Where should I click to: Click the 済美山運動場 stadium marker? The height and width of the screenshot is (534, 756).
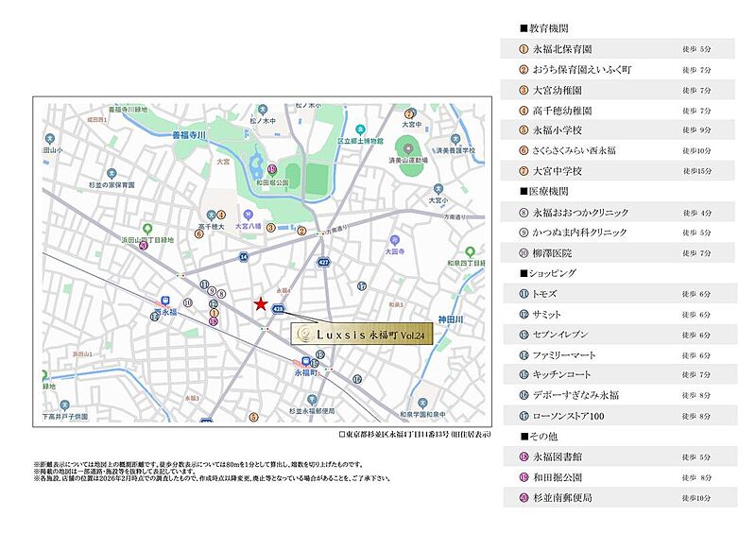[407, 147]
